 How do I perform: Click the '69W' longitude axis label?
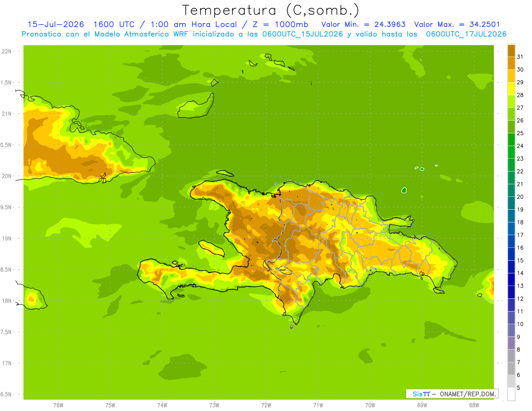click(x=422, y=405)
